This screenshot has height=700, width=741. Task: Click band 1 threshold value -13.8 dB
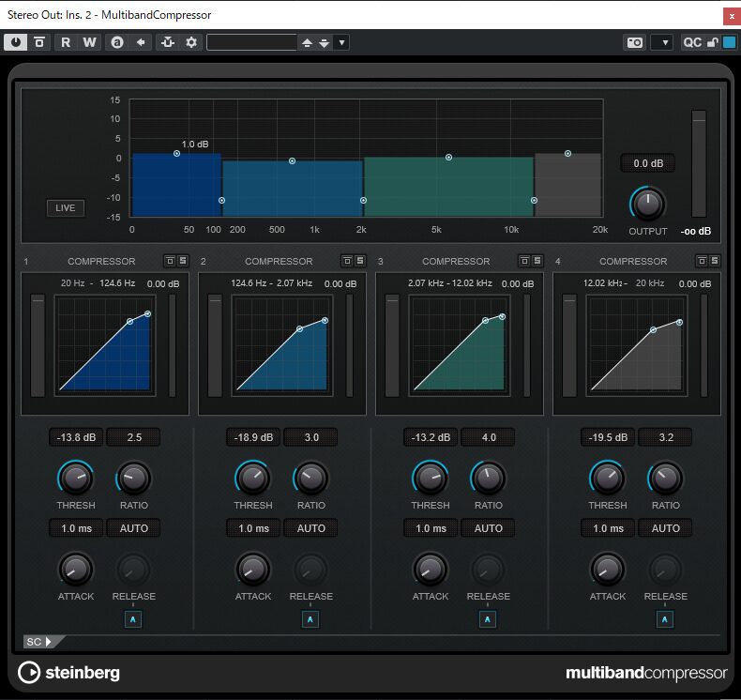click(x=77, y=437)
